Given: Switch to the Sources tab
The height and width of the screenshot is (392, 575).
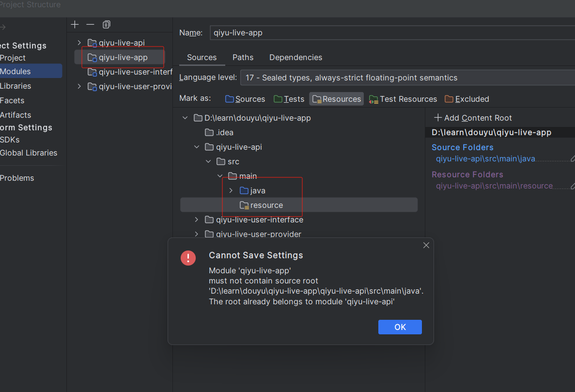Looking at the screenshot, I should 202,58.
